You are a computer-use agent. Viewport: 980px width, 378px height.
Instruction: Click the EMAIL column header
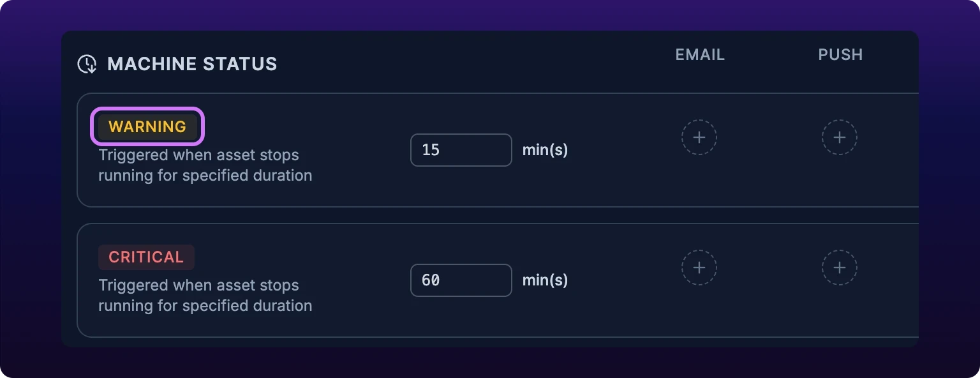click(x=700, y=55)
